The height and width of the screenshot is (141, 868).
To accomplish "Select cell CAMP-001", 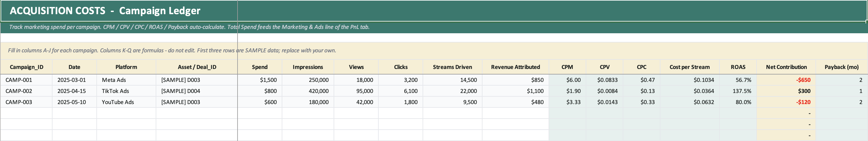I will point(26,80).
